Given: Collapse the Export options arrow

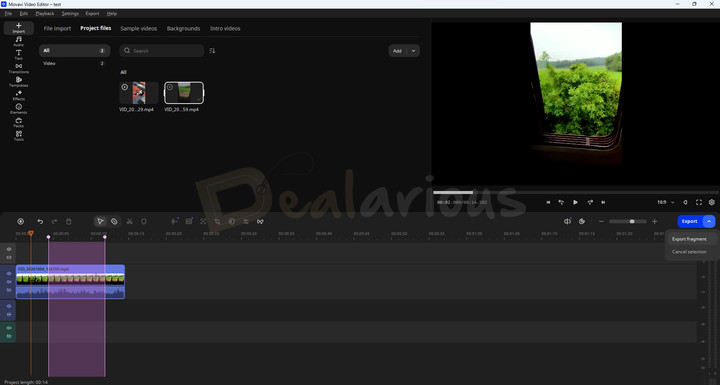Looking at the screenshot, I should point(709,221).
